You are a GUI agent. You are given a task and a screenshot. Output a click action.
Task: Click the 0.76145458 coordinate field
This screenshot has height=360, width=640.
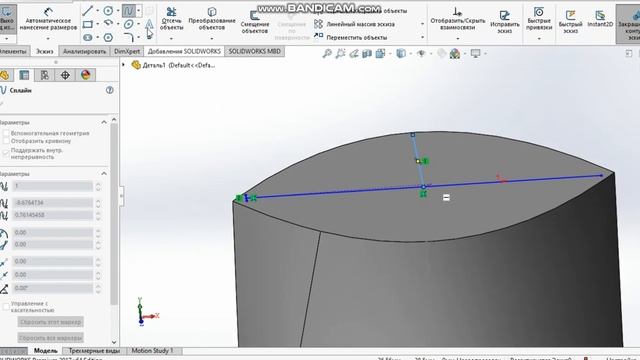(x=53, y=215)
